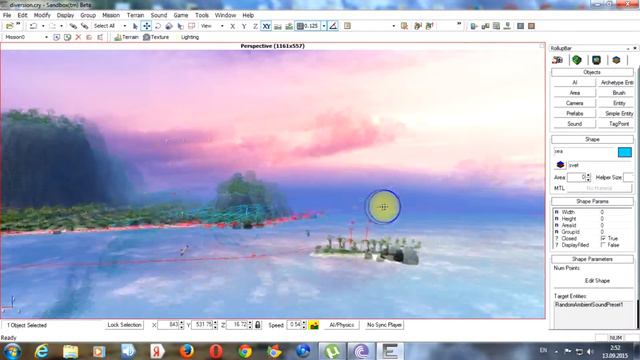Collapse the Objects rollup header
Viewport: 640px width, 360px height.
point(592,72)
